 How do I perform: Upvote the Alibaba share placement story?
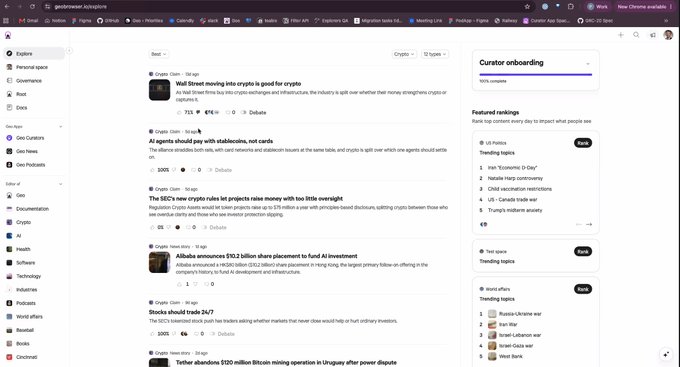tap(179, 284)
